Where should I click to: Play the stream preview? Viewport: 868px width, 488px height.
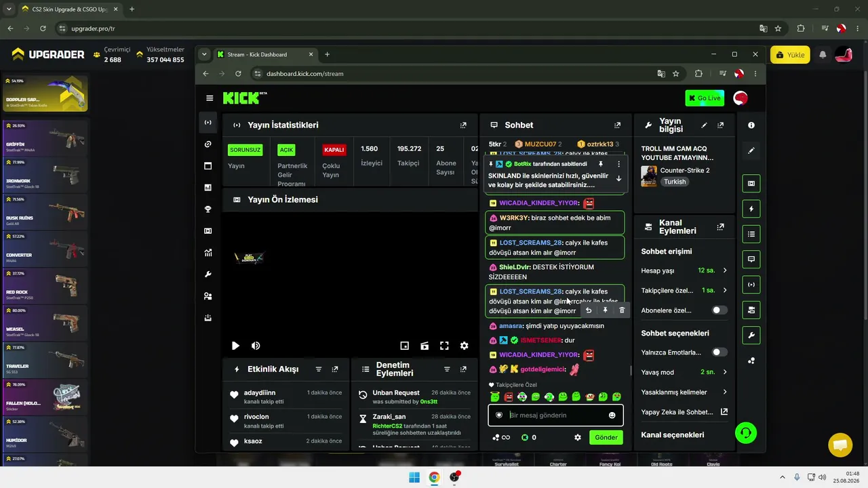(235, 346)
